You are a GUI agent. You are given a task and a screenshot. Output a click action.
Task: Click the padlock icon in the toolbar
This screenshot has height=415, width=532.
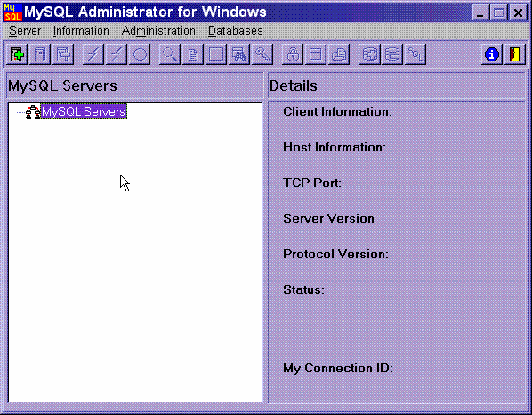pyautogui.click(x=293, y=54)
